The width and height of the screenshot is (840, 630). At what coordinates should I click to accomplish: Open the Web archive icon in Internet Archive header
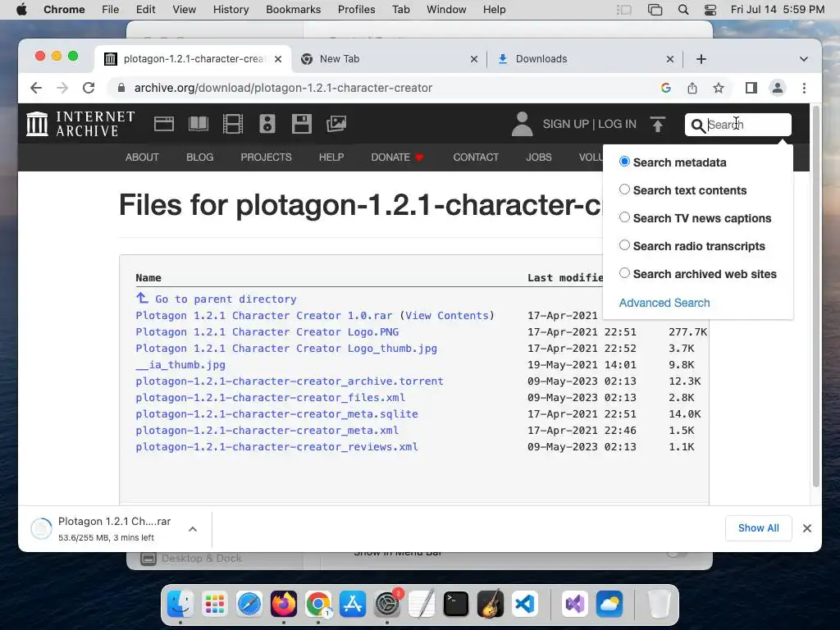tap(164, 124)
